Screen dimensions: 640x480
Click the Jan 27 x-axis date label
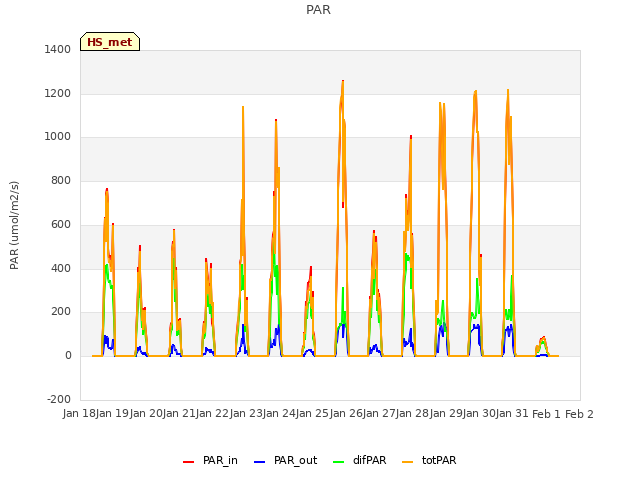(379, 414)
